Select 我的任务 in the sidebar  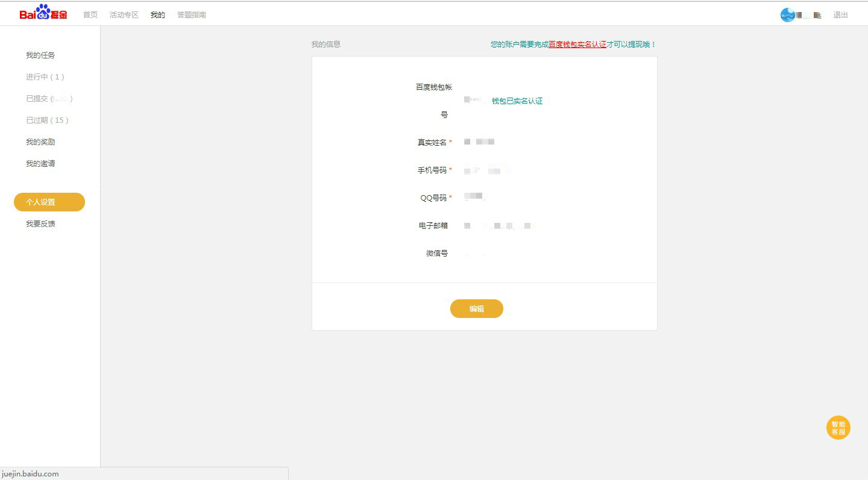[x=40, y=55]
